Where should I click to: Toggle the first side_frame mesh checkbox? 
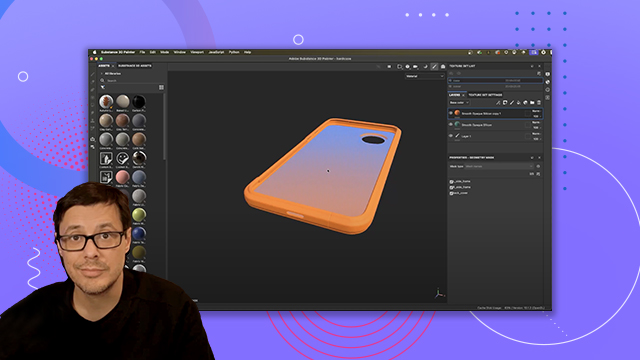[451, 181]
